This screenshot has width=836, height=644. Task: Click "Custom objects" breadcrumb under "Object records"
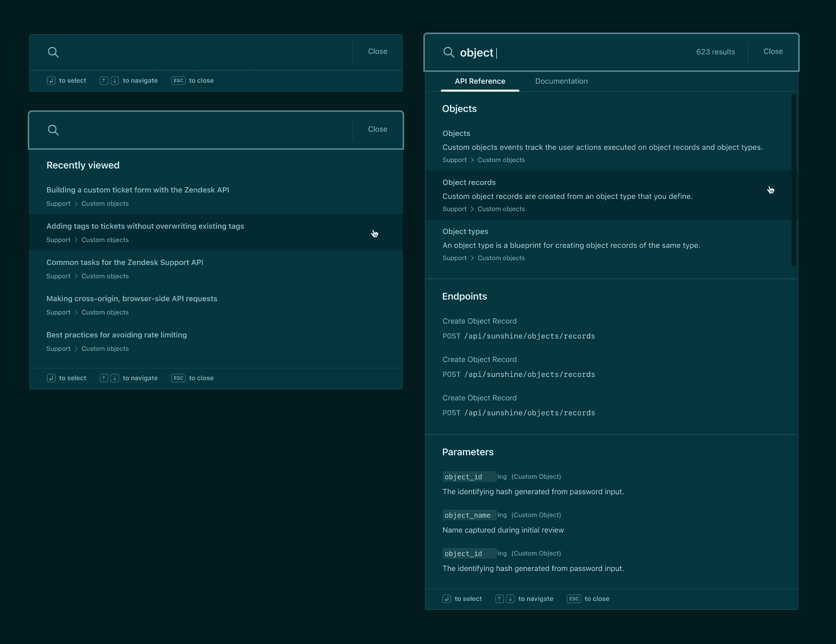[x=501, y=209]
